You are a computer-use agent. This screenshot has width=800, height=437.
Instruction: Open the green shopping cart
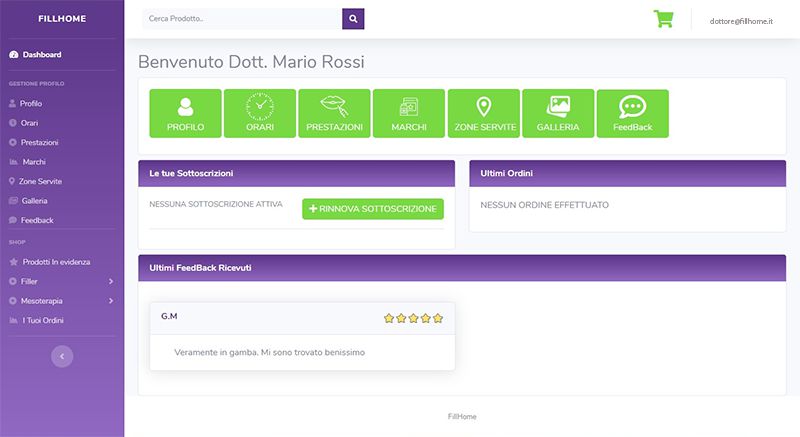pyautogui.click(x=663, y=19)
